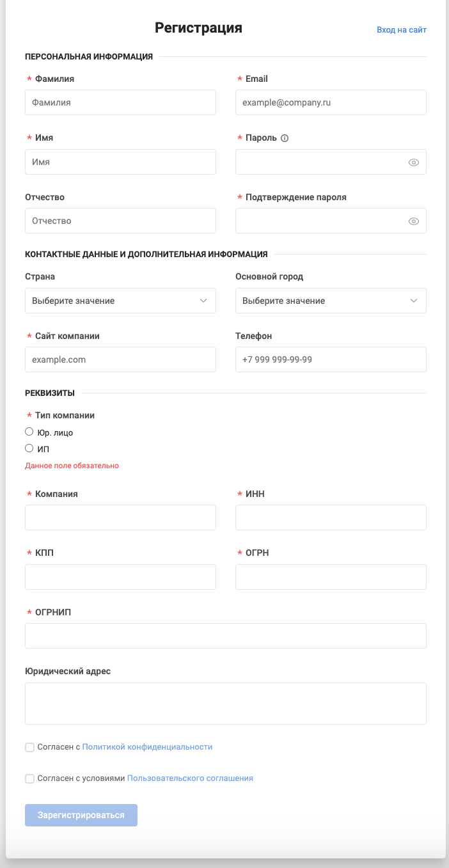Click the ИНН input field
The image size is (449, 868).
331,517
